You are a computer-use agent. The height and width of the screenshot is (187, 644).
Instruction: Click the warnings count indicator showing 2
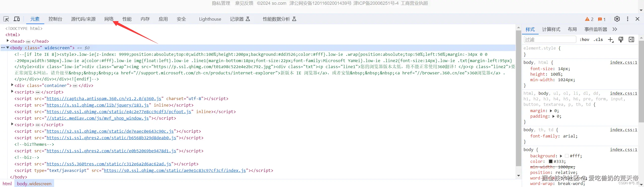(x=589, y=19)
